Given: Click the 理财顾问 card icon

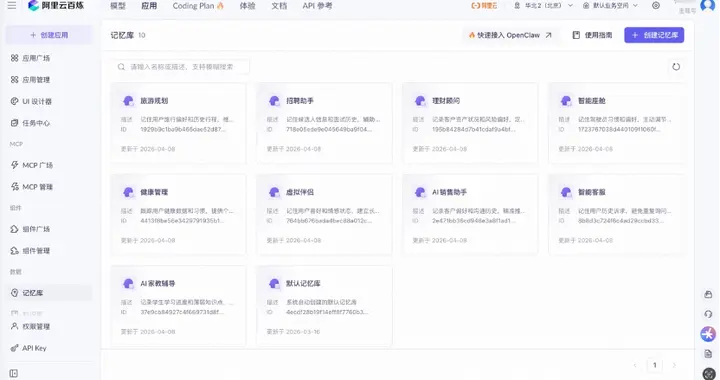Looking at the screenshot, I should pos(420,101).
